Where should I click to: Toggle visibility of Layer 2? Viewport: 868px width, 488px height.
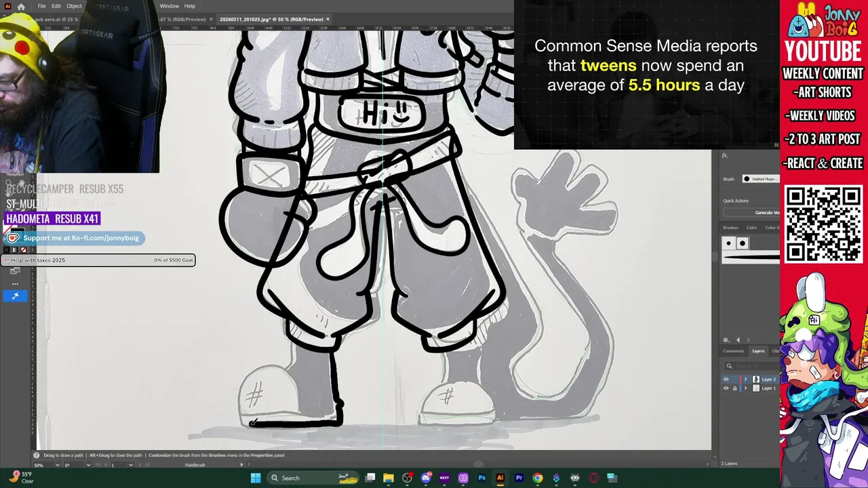pos(726,380)
